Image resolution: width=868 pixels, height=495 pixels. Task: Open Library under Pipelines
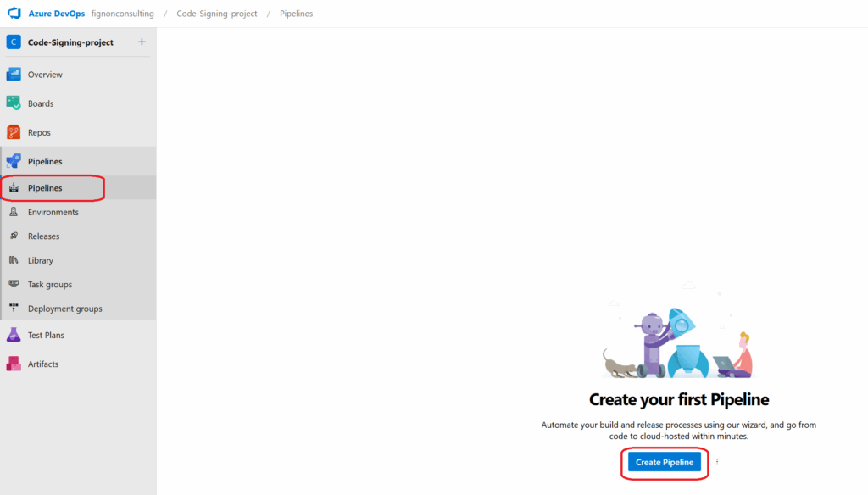40,260
